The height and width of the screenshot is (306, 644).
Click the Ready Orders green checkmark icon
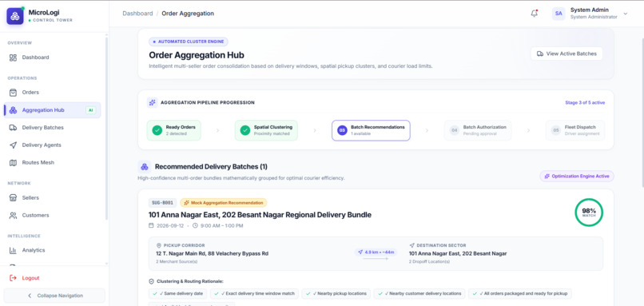click(157, 130)
